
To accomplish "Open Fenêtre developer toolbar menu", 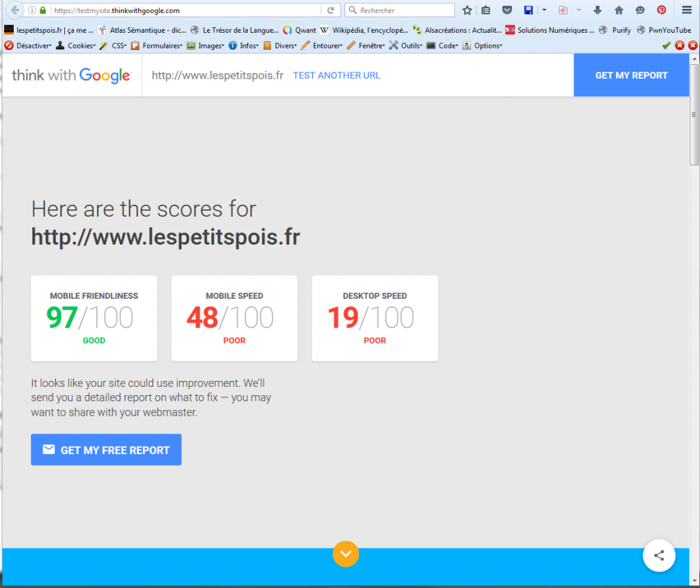I will tap(366, 46).
